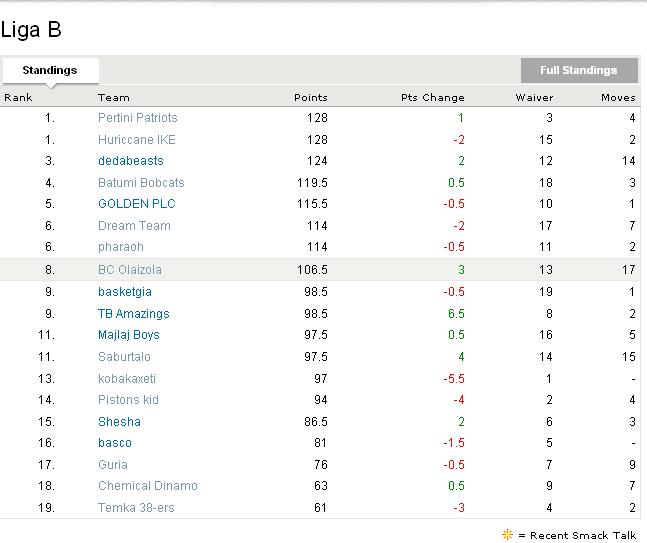Open the pharaoh team link
This screenshot has width=647, height=543.
121,247
